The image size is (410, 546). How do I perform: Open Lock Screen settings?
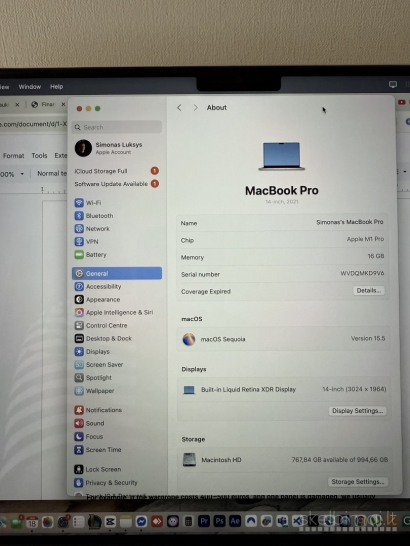(98, 469)
